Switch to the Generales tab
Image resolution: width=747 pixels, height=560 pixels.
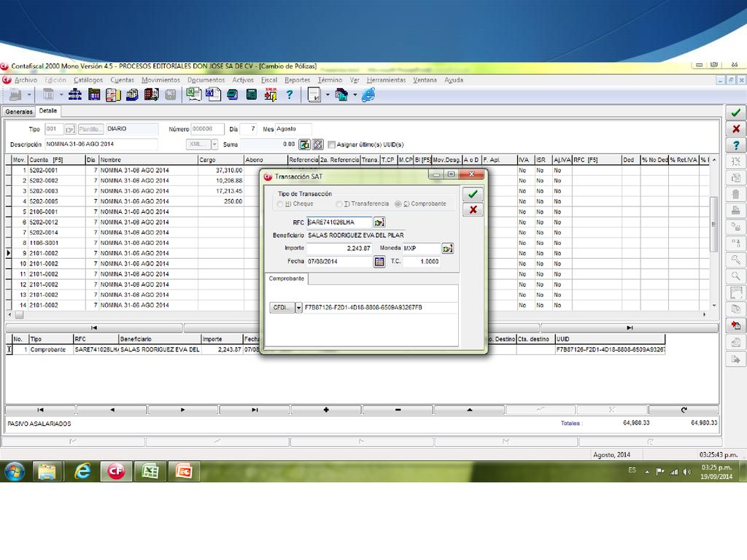(x=19, y=112)
